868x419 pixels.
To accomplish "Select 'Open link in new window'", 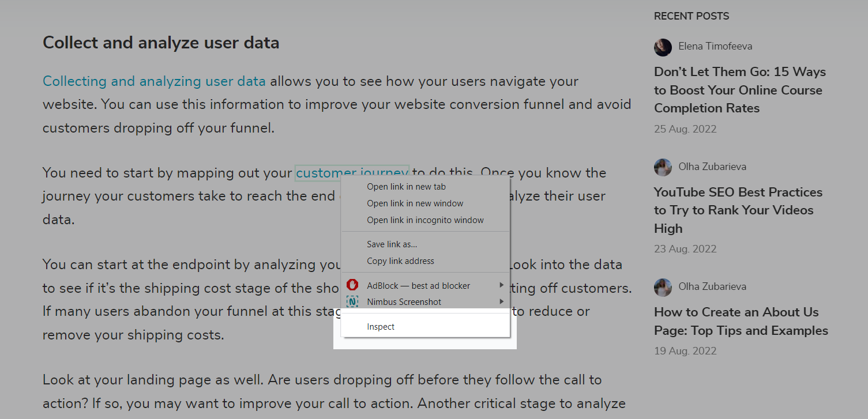I will tap(415, 203).
